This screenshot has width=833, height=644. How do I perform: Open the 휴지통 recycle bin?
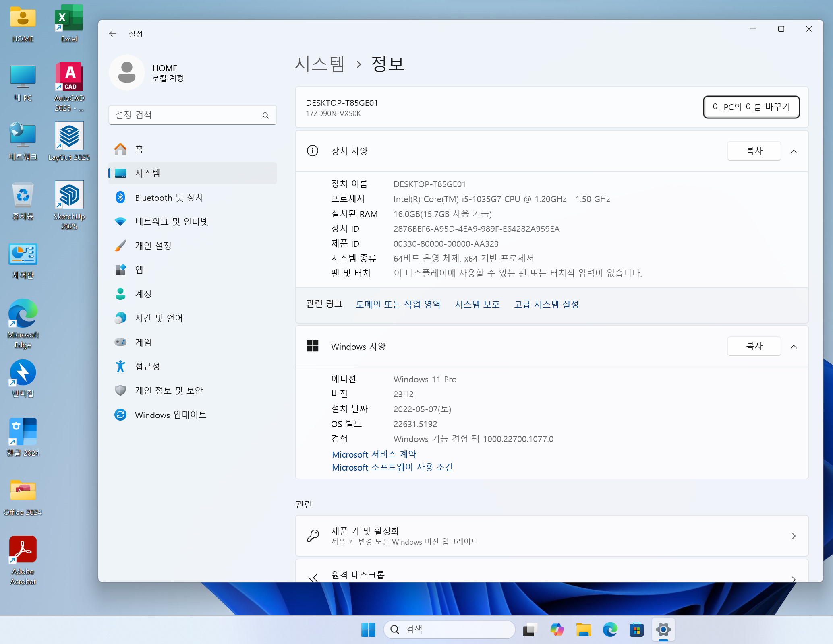pyautogui.click(x=23, y=200)
